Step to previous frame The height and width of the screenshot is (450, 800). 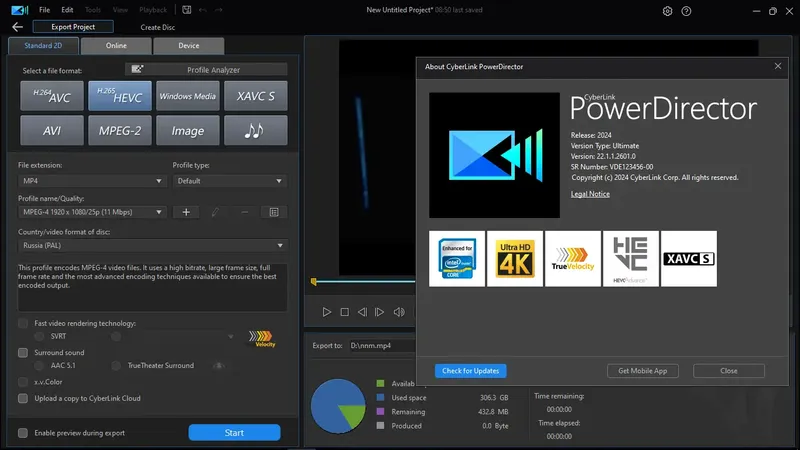click(362, 312)
